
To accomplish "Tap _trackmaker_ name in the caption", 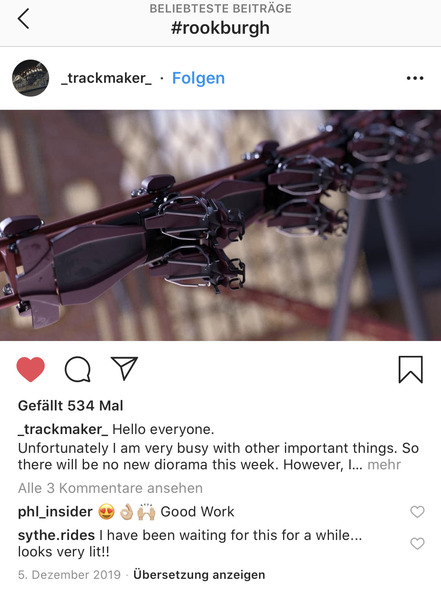I will pos(63,430).
